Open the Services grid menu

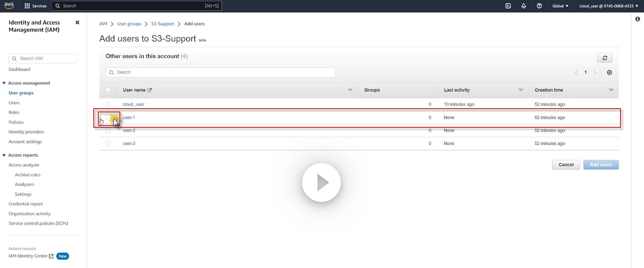[x=35, y=6]
